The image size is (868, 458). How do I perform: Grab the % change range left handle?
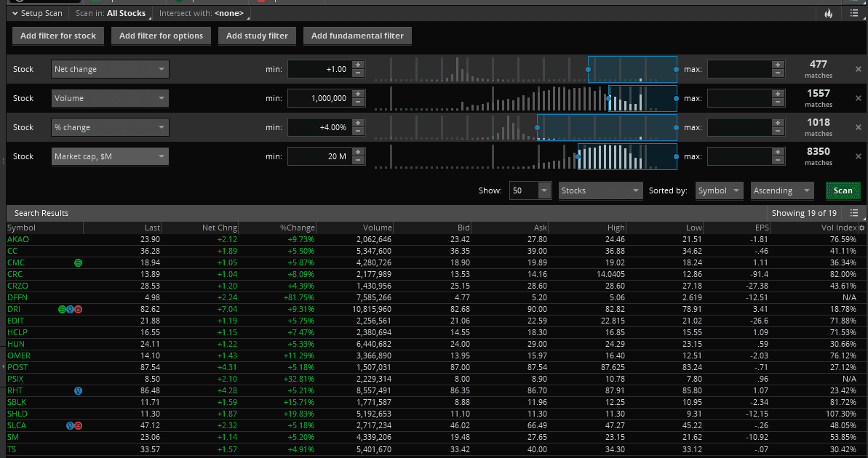coord(537,127)
